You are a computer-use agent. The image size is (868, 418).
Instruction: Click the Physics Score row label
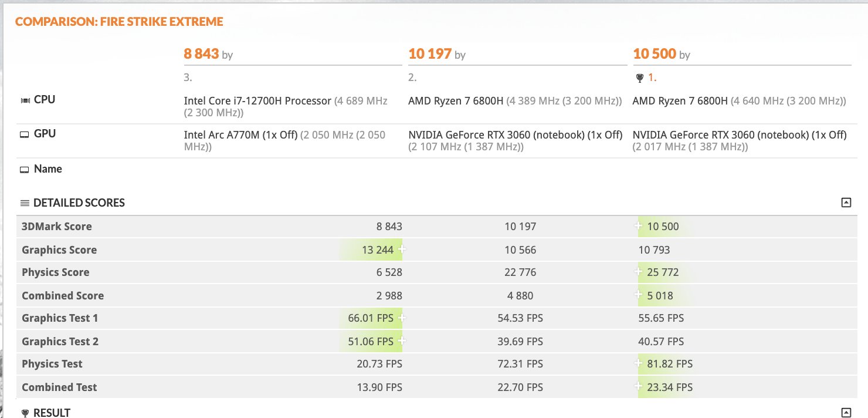click(56, 272)
